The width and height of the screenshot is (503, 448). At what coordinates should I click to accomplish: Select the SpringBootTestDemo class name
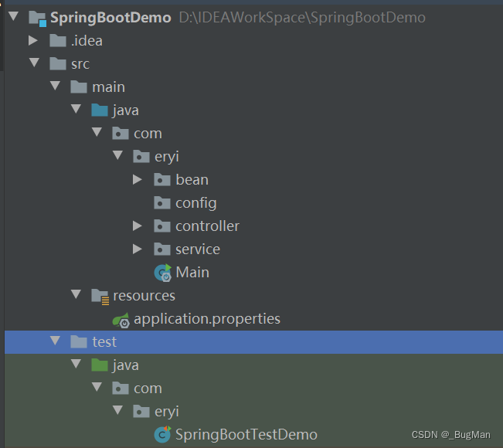point(246,435)
